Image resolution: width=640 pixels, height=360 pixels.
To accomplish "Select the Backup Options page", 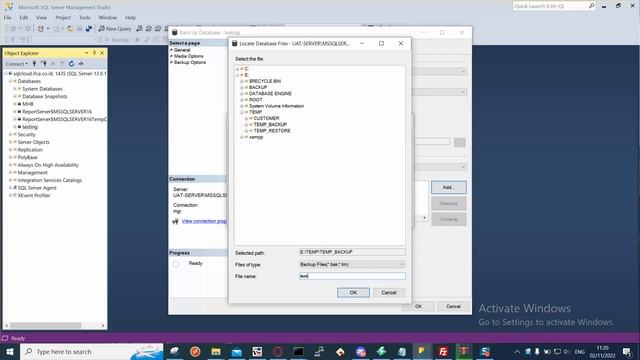I will tap(190, 62).
